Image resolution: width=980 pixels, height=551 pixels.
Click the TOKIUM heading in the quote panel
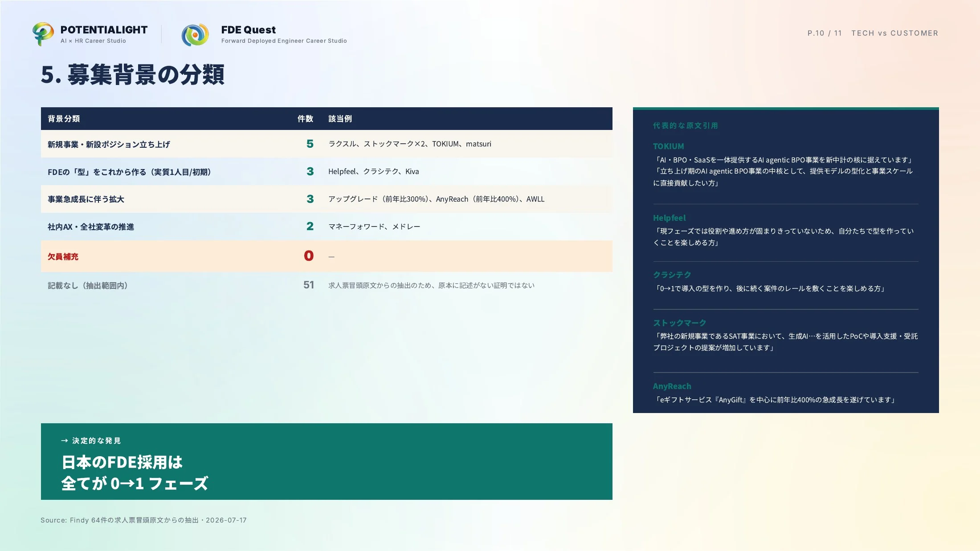[x=668, y=146]
